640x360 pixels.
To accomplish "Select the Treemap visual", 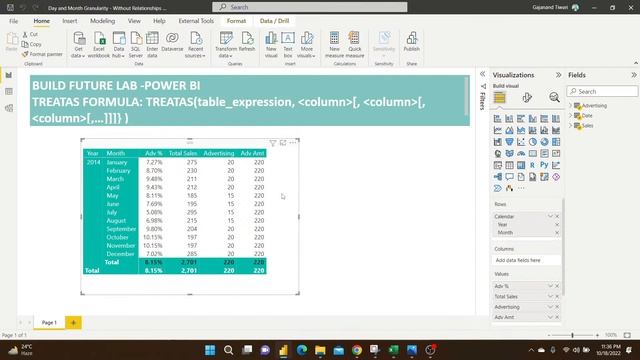I will (x=556, y=142).
